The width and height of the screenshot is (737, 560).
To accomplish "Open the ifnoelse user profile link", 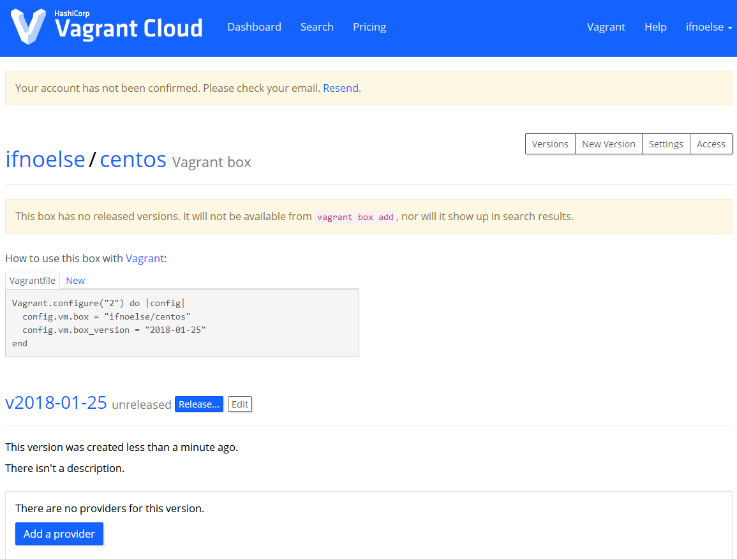I will point(45,159).
